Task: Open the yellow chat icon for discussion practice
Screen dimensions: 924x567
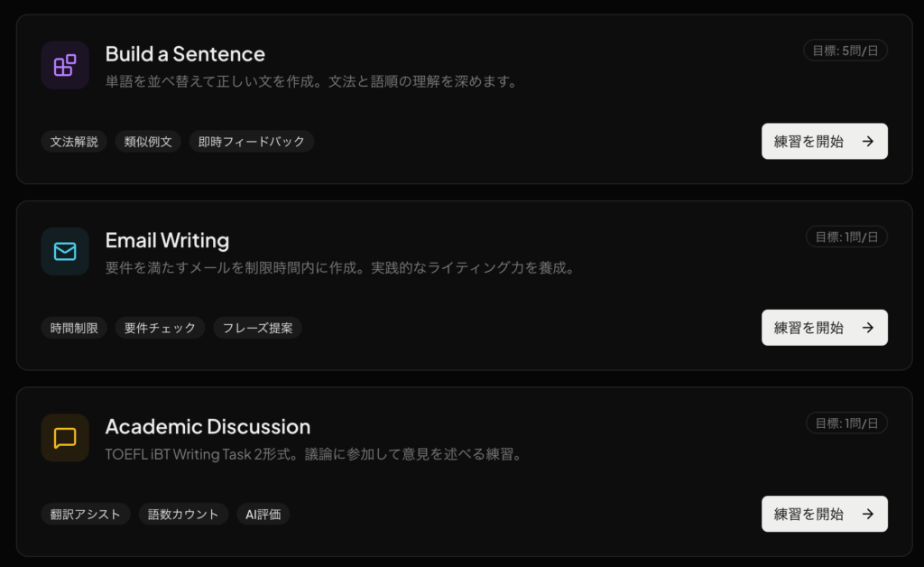Action: point(64,437)
